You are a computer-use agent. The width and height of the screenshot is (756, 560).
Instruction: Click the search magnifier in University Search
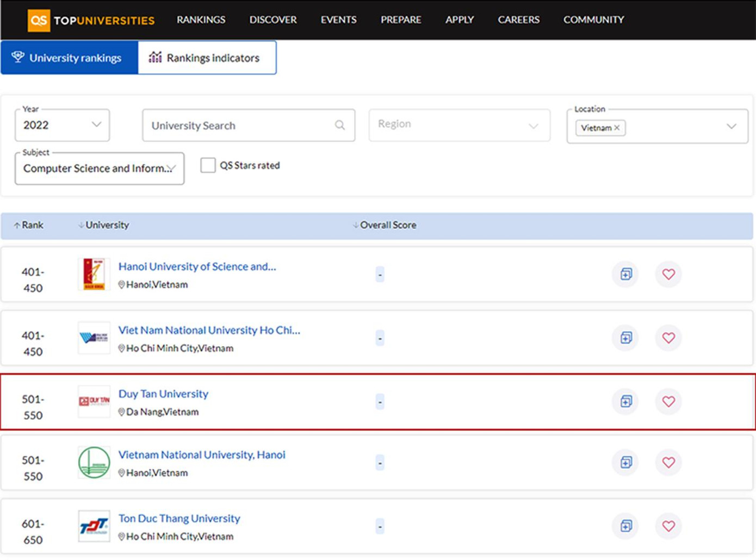[340, 125]
